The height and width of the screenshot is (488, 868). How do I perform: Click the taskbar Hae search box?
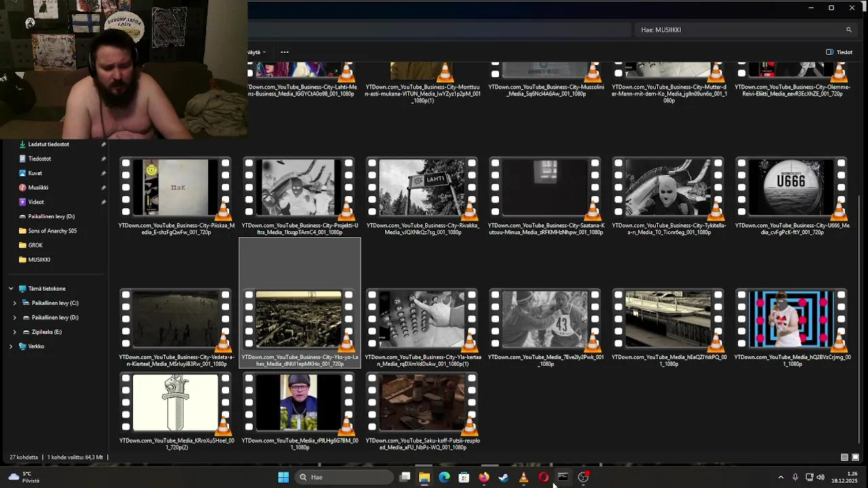tap(343, 477)
